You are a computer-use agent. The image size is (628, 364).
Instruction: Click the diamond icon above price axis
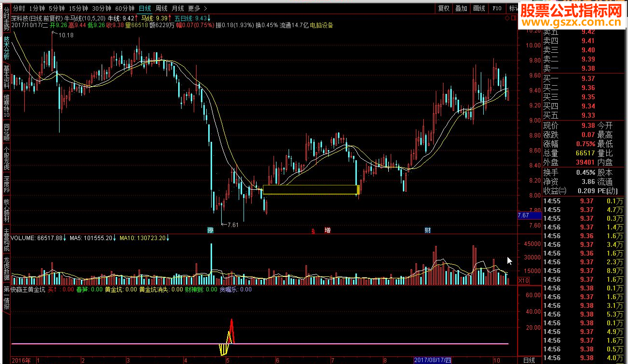coord(507,18)
